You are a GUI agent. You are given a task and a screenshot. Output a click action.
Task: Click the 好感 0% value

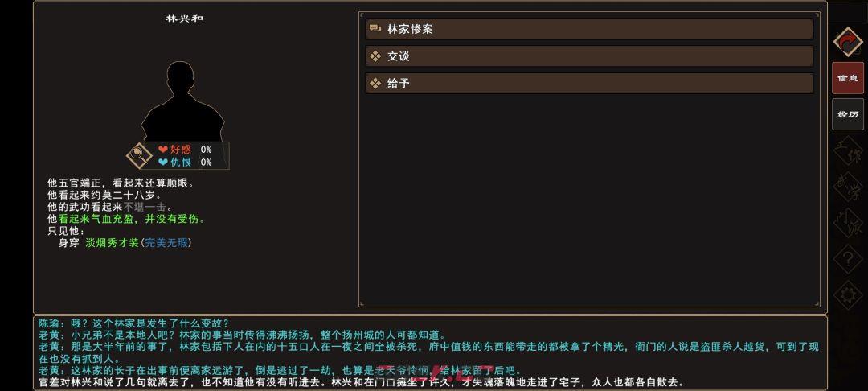(206, 150)
